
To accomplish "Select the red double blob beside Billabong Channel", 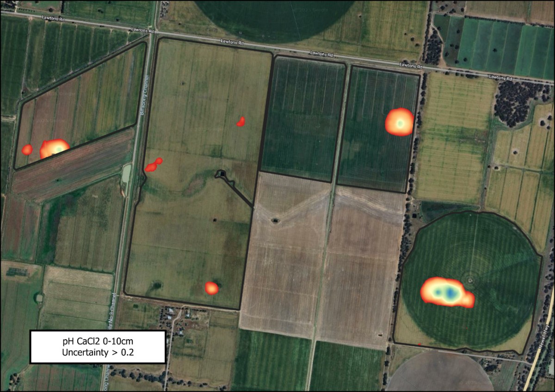I will [x=154, y=165].
